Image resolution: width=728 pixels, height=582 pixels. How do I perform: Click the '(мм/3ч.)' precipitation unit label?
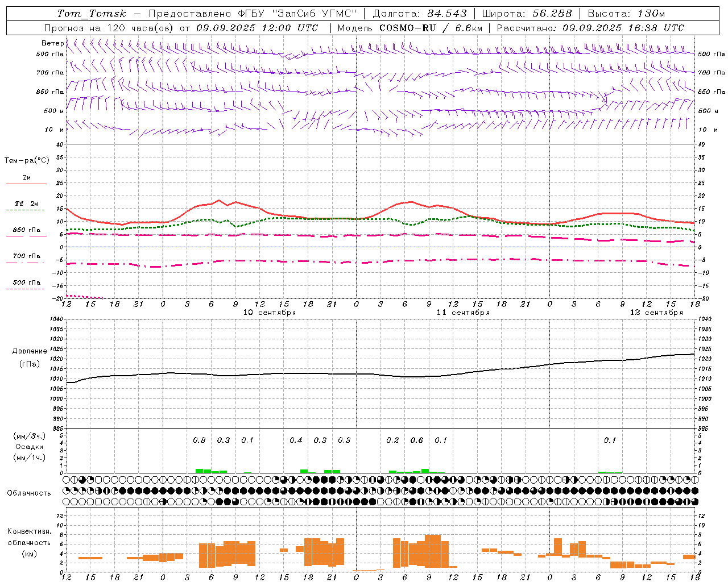[29, 436]
